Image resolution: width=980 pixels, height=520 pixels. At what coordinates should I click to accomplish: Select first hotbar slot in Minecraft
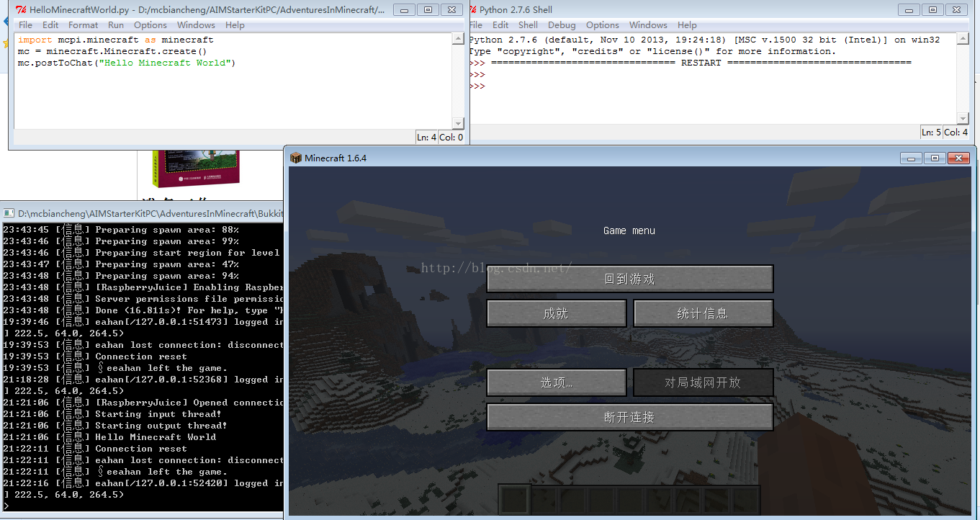(x=514, y=500)
